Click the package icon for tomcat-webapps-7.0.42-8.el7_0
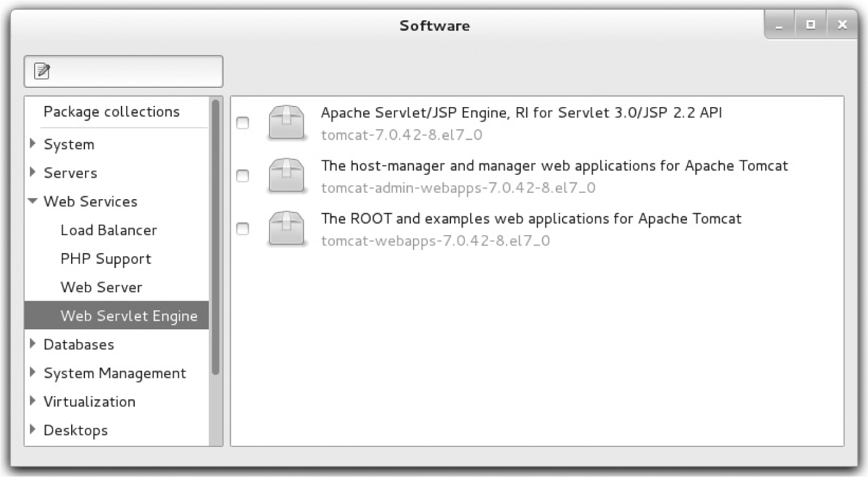This screenshot has height=477, width=868. pyautogui.click(x=286, y=229)
